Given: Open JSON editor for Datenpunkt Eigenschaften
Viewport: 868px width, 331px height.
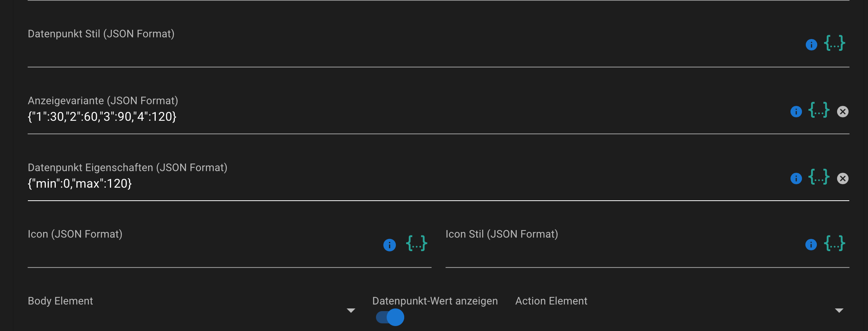Looking at the screenshot, I should (819, 177).
